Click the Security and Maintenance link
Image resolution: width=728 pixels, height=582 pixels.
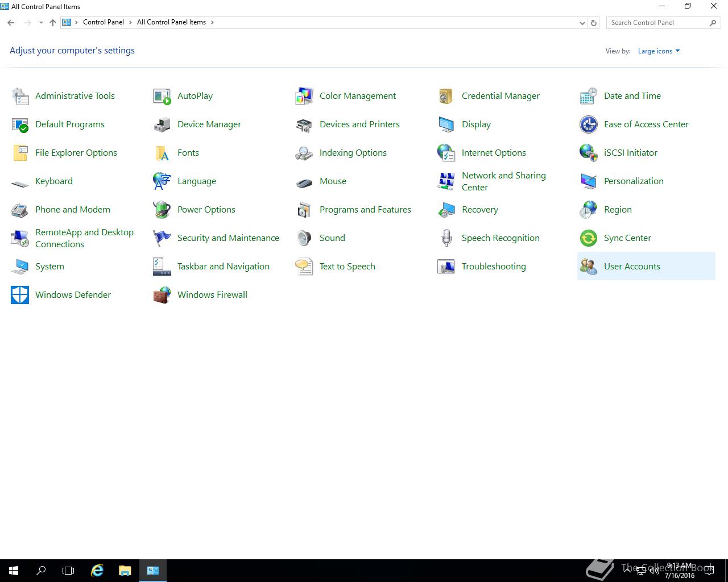point(228,238)
